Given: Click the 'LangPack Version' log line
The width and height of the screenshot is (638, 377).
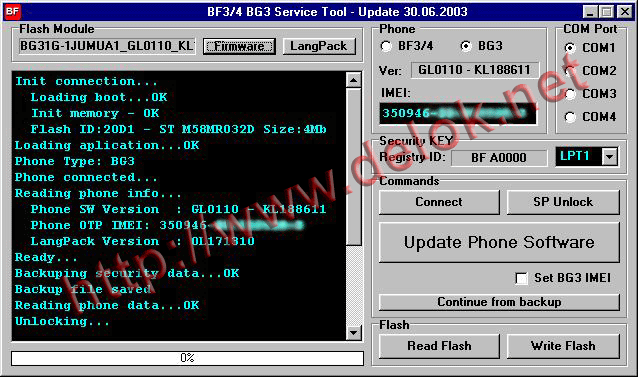Looking at the screenshot, I should pos(142,241).
